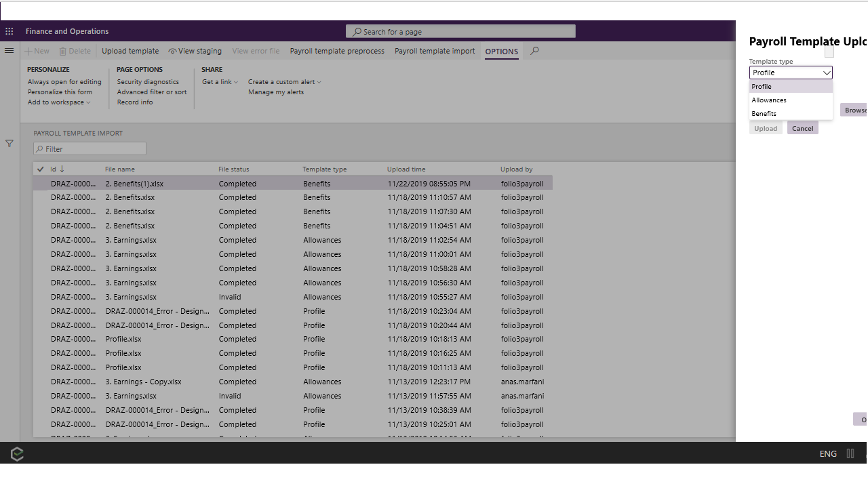Expand Get a link dropdown

(x=220, y=82)
